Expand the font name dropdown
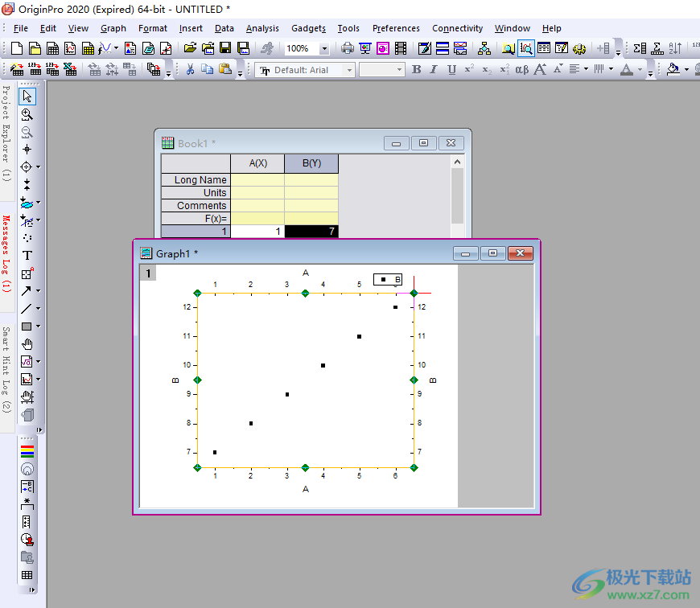Image resolution: width=700 pixels, height=608 pixels. pyautogui.click(x=349, y=70)
